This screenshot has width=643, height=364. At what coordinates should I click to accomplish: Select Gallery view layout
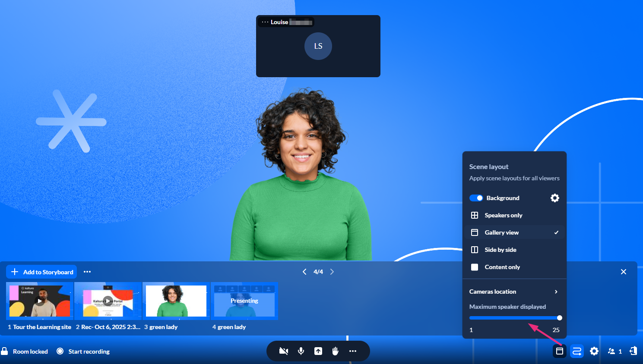coord(514,232)
